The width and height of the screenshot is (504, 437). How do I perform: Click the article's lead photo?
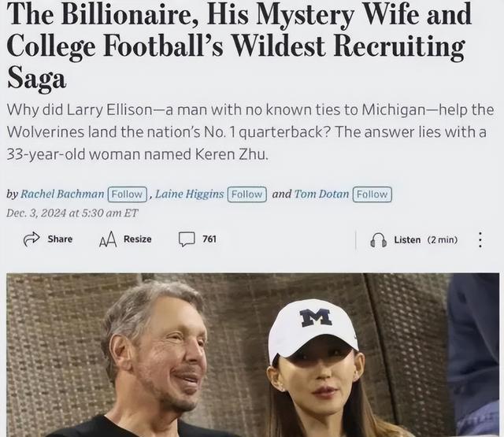coord(253,355)
